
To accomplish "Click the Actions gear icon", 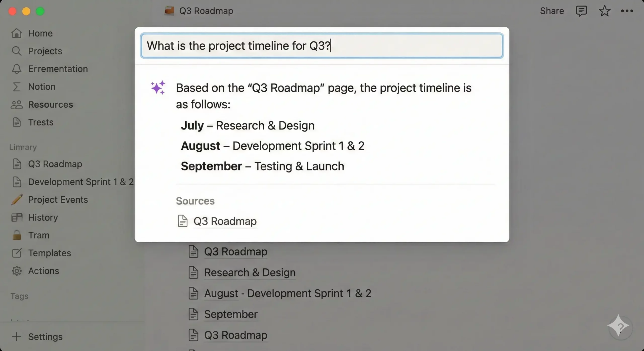I will [17, 271].
